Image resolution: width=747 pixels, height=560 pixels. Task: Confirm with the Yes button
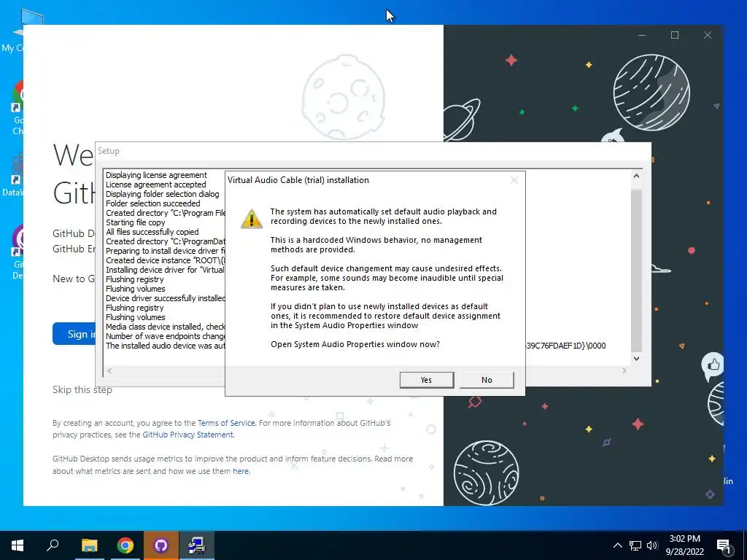426,380
